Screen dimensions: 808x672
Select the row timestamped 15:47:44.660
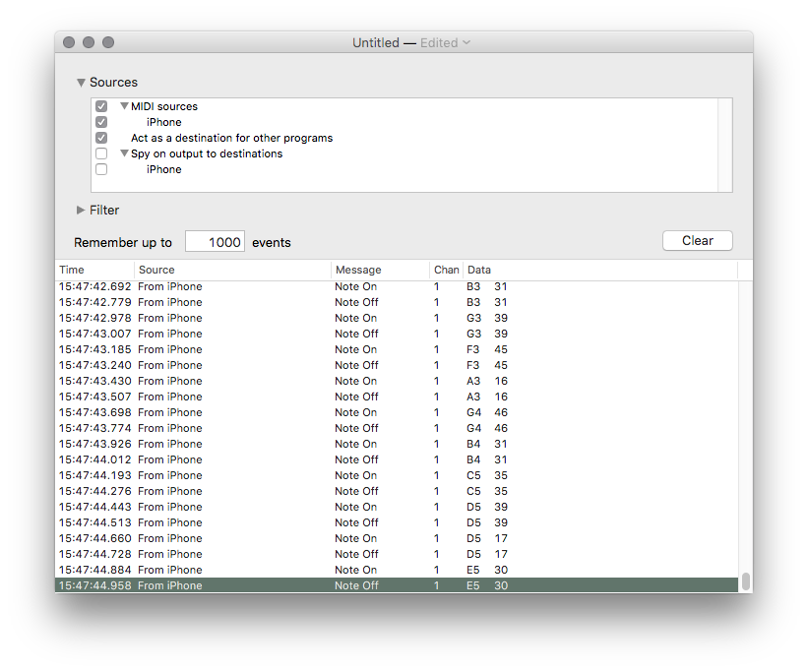pyautogui.click(x=397, y=538)
